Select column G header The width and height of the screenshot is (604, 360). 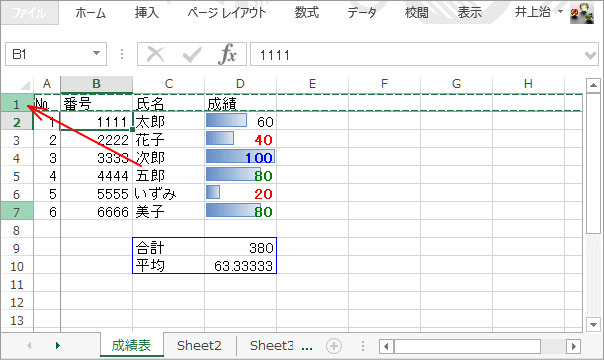tap(456, 84)
